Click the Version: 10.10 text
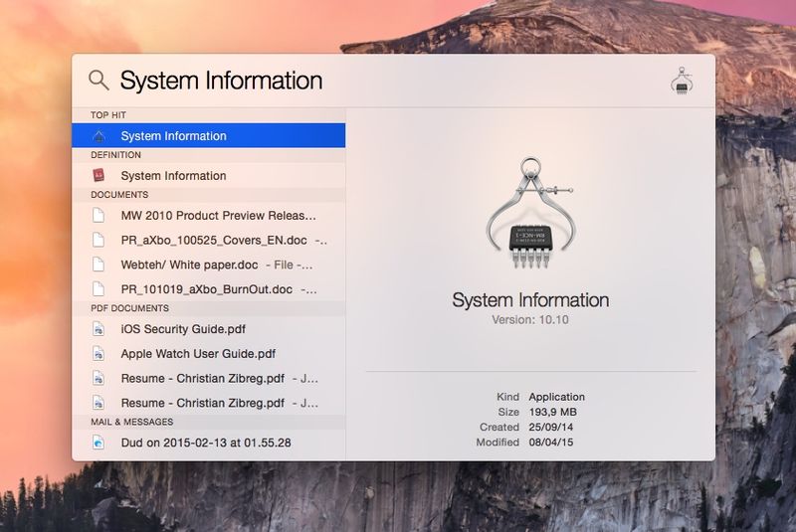This screenshot has width=796, height=532. point(530,320)
